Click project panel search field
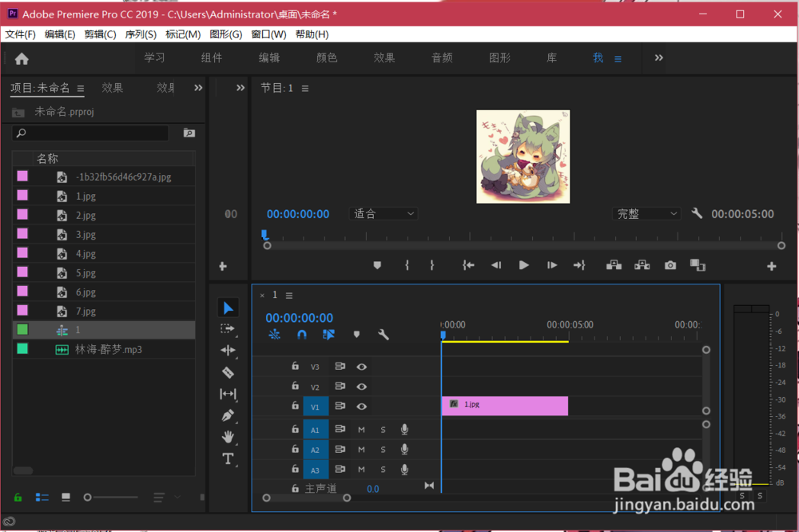 click(x=90, y=133)
